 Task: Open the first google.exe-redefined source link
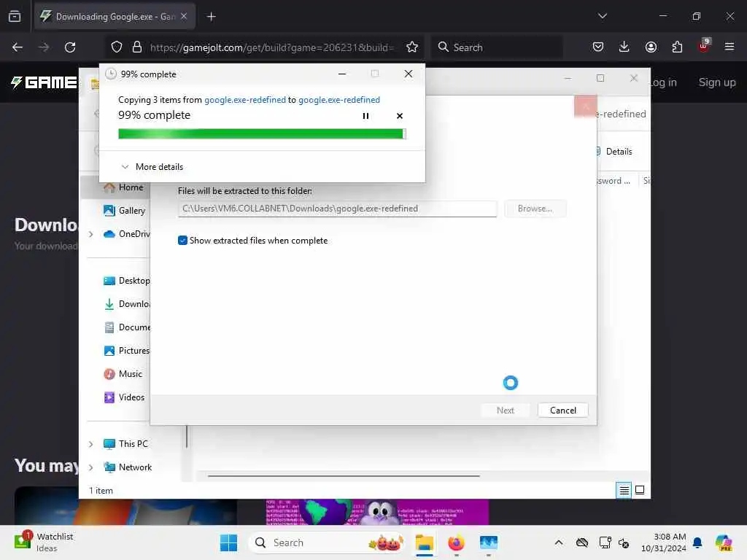point(245,99)
